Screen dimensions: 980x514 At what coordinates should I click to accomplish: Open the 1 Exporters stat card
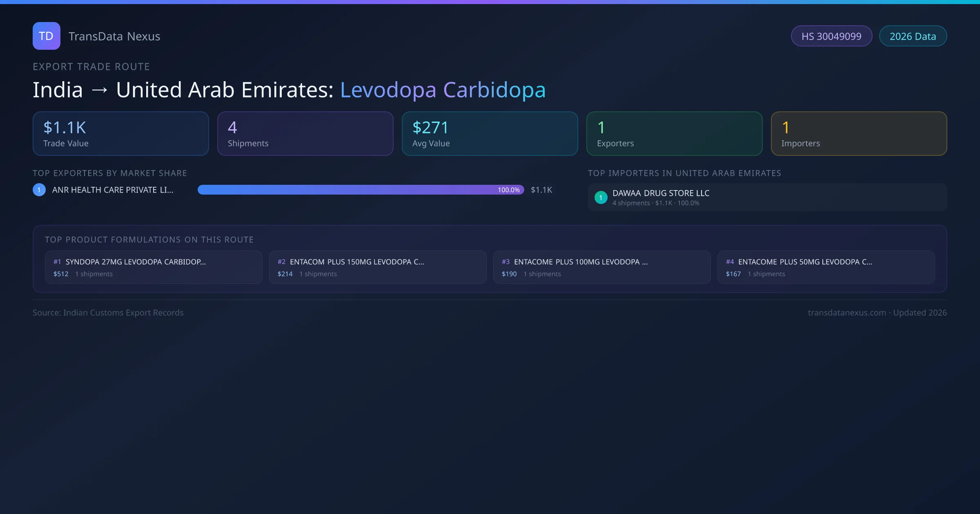point(674,134)
